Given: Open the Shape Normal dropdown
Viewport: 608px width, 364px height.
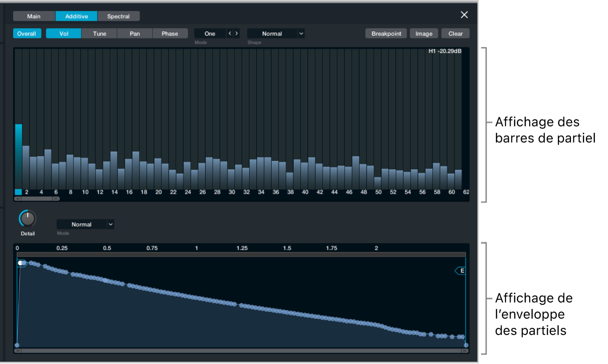Looking at the screenshot, I should (x=276, y=34).
